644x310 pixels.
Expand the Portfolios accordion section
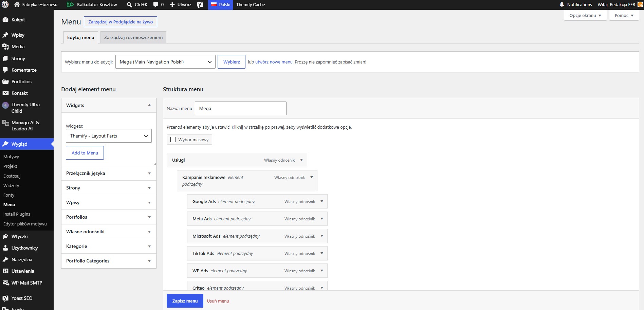(x=109, y=217)
